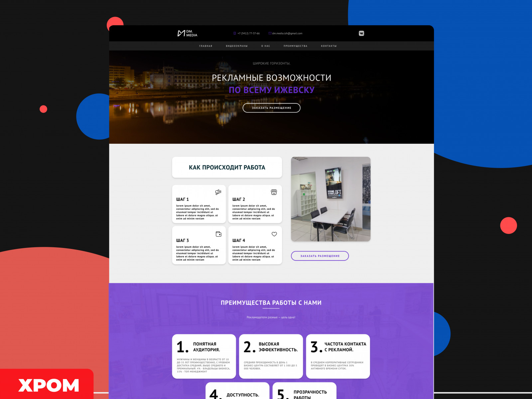Click the phone number +7 (3412) 77-37-66
The height and width of the screenshot is (399, 532).
point(249,33)
